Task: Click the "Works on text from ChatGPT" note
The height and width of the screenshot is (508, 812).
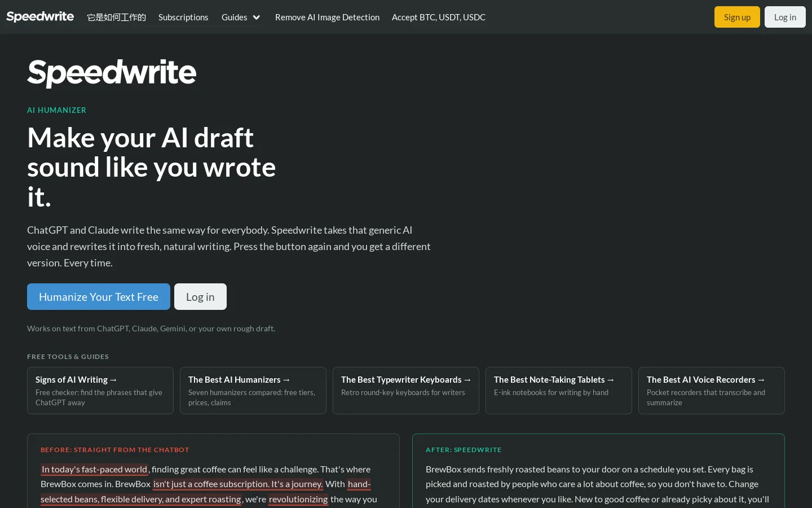Action: [x=151, y=329]
